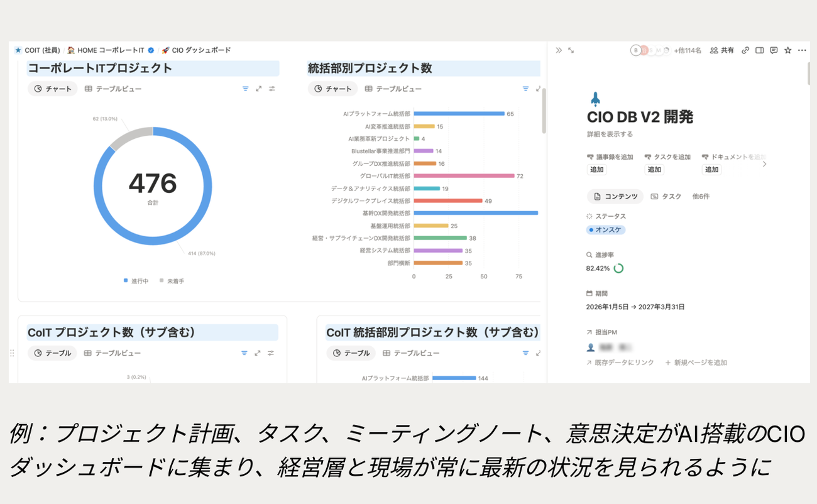This screenshot has height=504, width=817.
Task: Collapse the side peek panel with double-chevron icon
Action: [x=559, y=50]
